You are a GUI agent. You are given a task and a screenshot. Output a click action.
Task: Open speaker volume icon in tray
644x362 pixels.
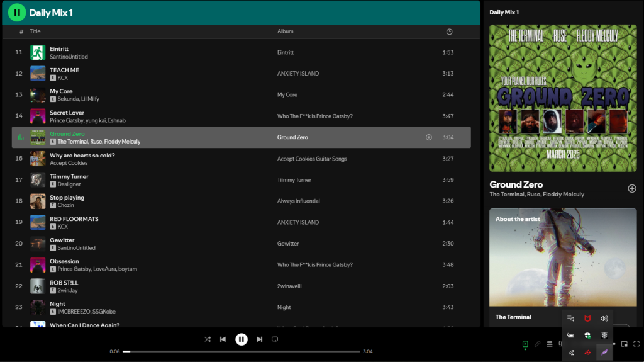604,319
